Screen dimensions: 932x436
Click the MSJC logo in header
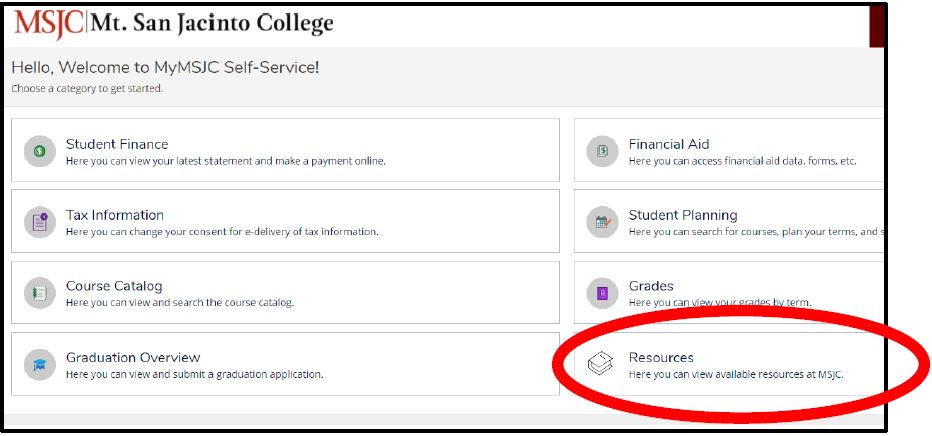tap(48, 23)
